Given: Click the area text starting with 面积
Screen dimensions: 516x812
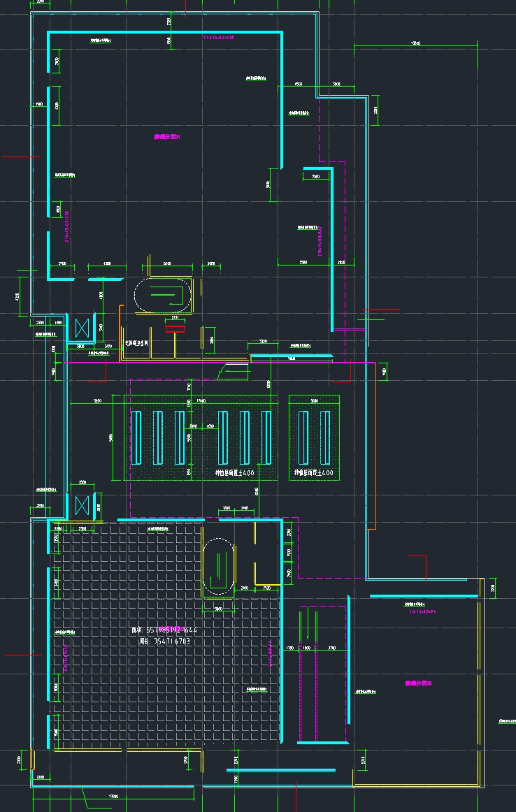Looking at the screenshot, I should [x=164, y=630].
